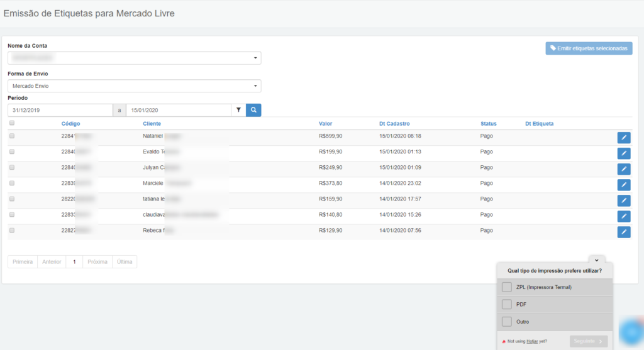Click value R$249,90

330,167
